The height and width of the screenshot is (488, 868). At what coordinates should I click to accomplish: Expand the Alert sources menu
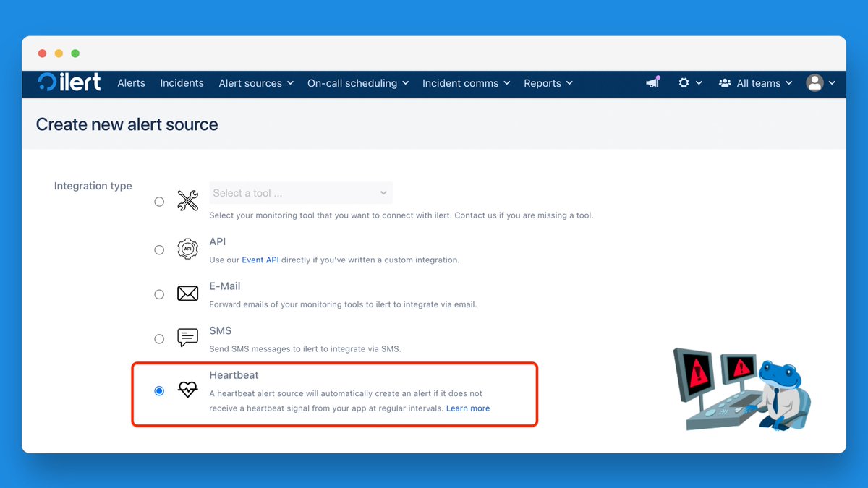(x=256, y=83)
